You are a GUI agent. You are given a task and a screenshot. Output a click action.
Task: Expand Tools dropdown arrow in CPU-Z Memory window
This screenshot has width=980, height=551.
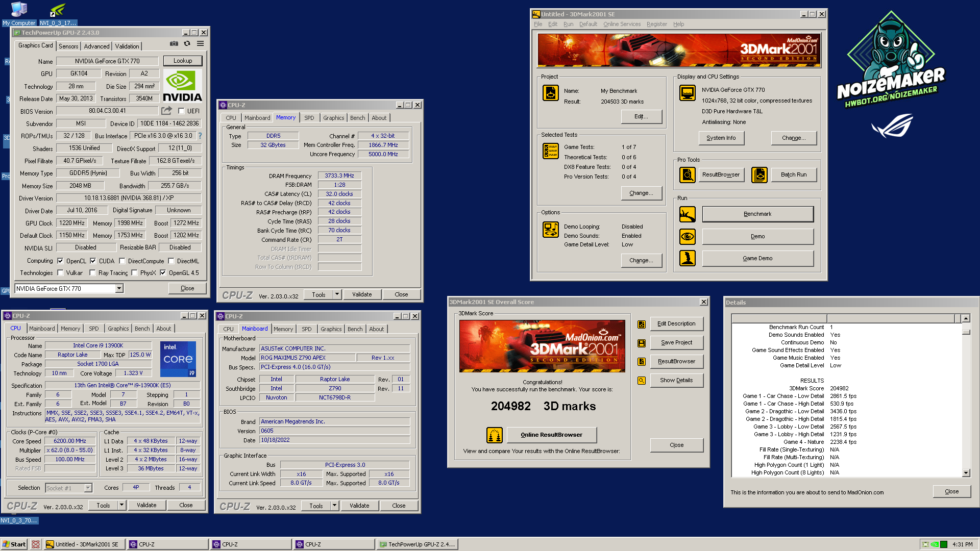coord(337,294)
